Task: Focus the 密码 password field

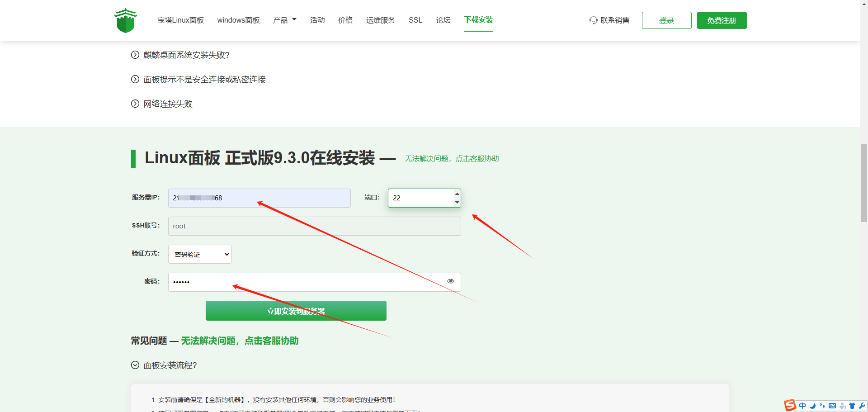Action: pos(315,282)
